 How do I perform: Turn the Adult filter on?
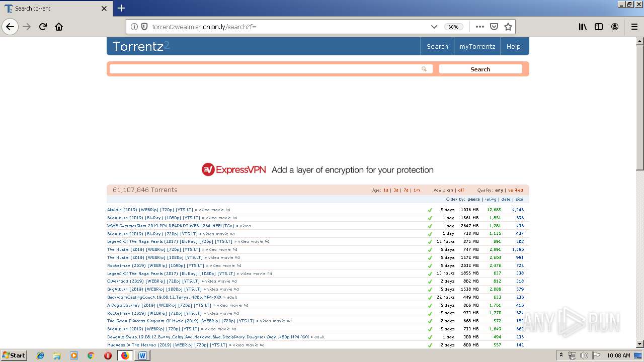pos(450,190)
